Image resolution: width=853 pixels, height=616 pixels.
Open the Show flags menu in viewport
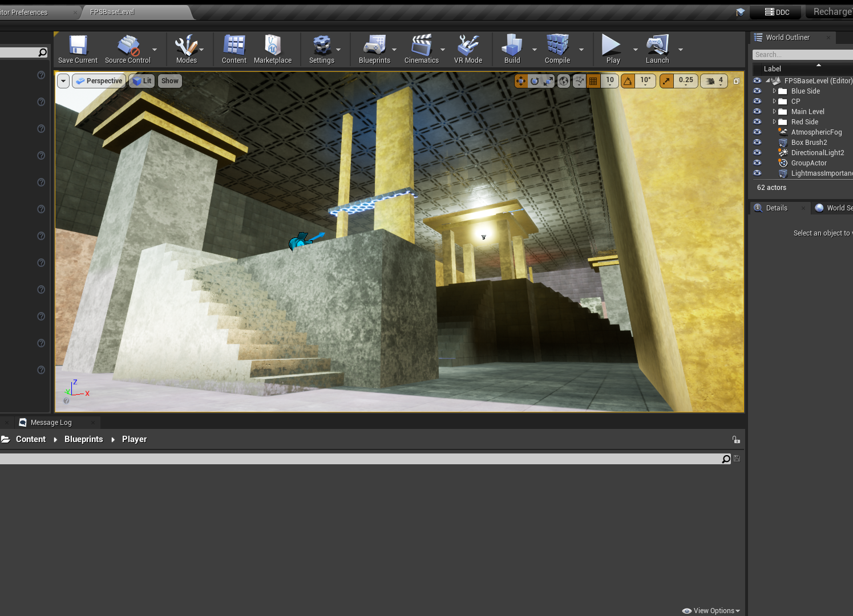pos(169,81)
